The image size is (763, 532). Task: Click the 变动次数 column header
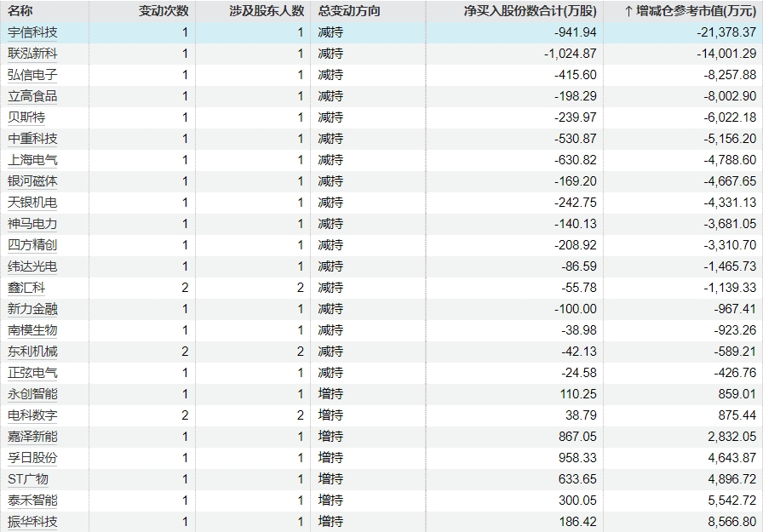(163, 11)
